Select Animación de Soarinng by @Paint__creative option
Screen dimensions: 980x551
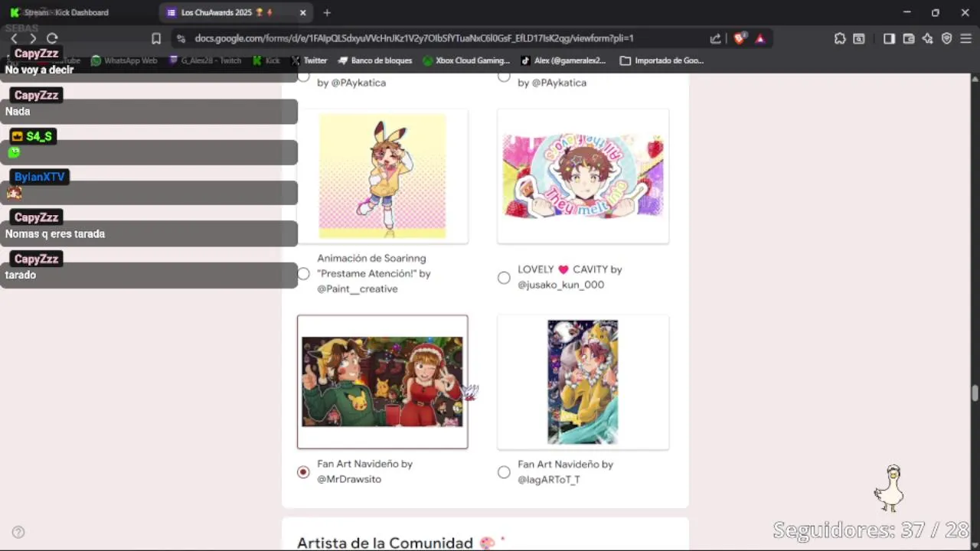(303, 274)
